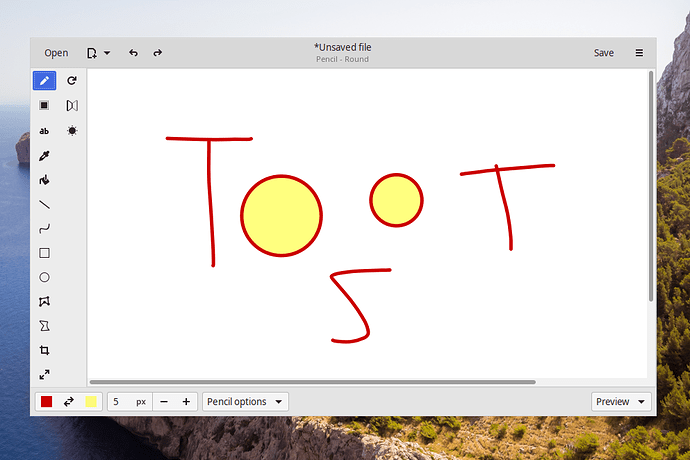
Task: Expand the Pencil options dropdown
Action: pyautogui.click(x=245, y=401)
